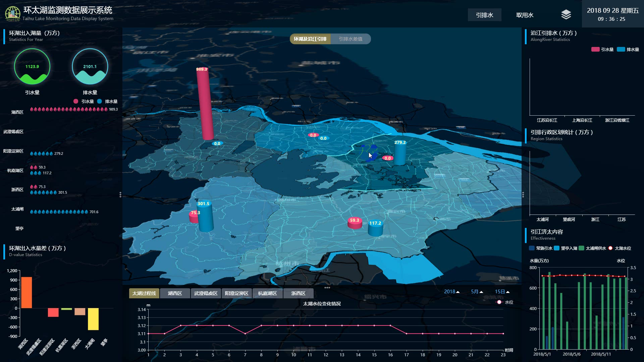This screenshot has width=644, height=362.
Task: Click the 取用水 header button
Action: (x=525, y=15)
